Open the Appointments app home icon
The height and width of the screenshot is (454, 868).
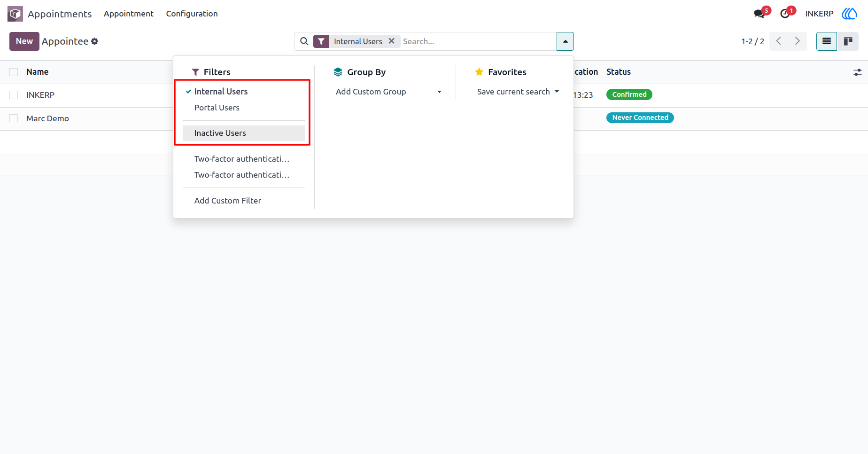click(x=15, y=14)
